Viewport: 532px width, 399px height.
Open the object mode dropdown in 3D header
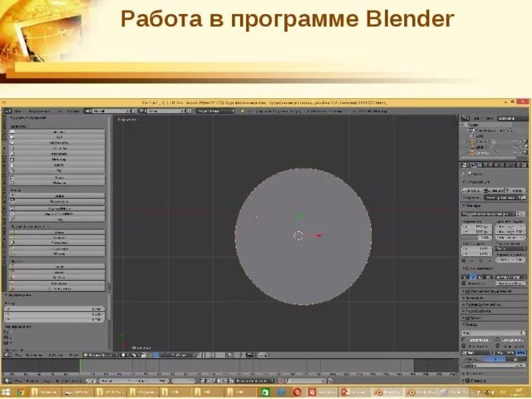point(101,355)
